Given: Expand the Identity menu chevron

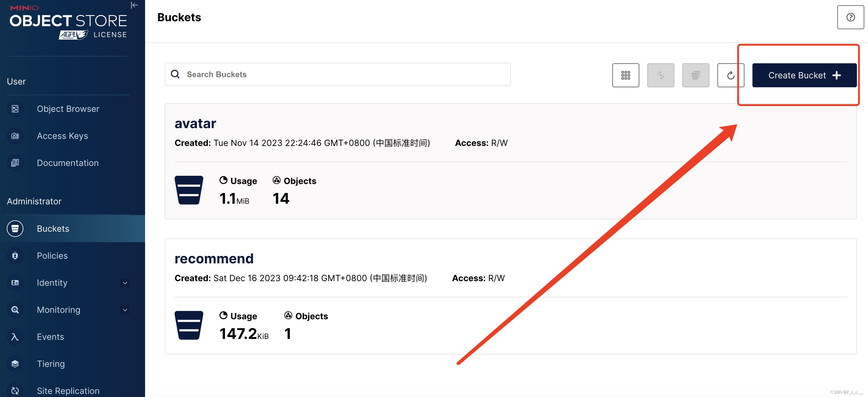Looking at the screenshot, I should coord(125,283).
